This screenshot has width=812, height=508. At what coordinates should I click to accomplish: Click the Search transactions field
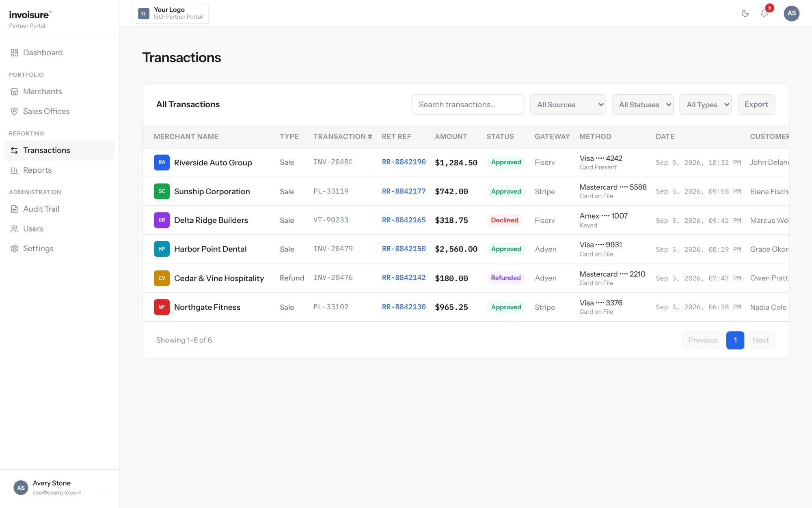click(468, 104)
